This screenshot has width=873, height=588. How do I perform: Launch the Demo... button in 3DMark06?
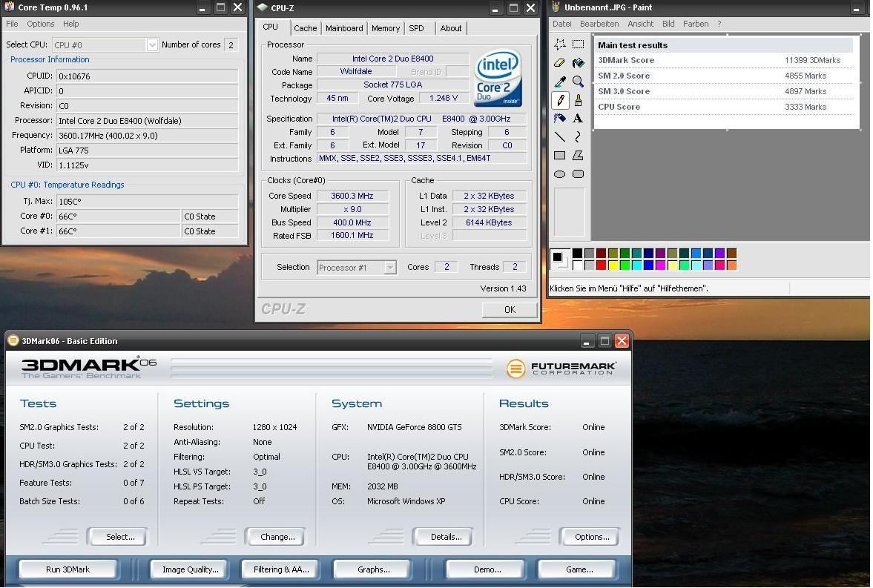click(487, 569)
